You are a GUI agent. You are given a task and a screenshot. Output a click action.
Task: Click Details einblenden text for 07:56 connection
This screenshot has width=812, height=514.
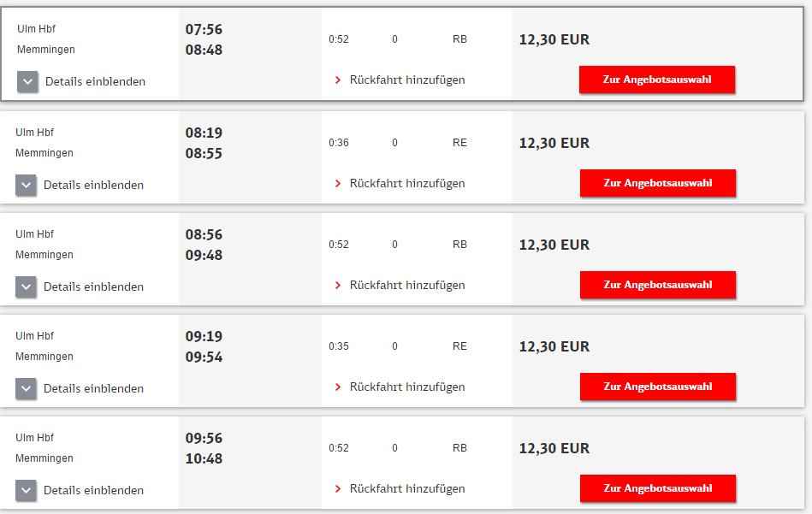(95, 82)
